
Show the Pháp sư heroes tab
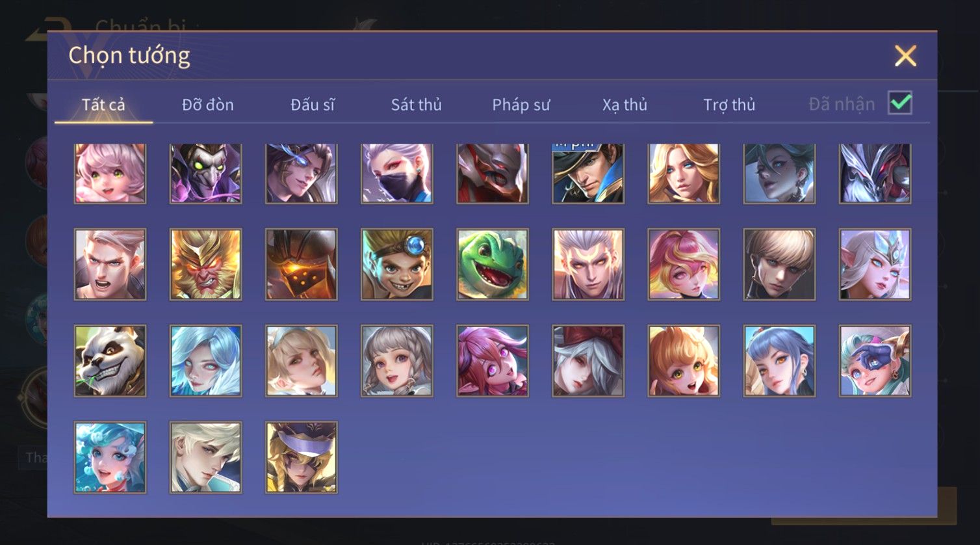click(x=521, y=105)
